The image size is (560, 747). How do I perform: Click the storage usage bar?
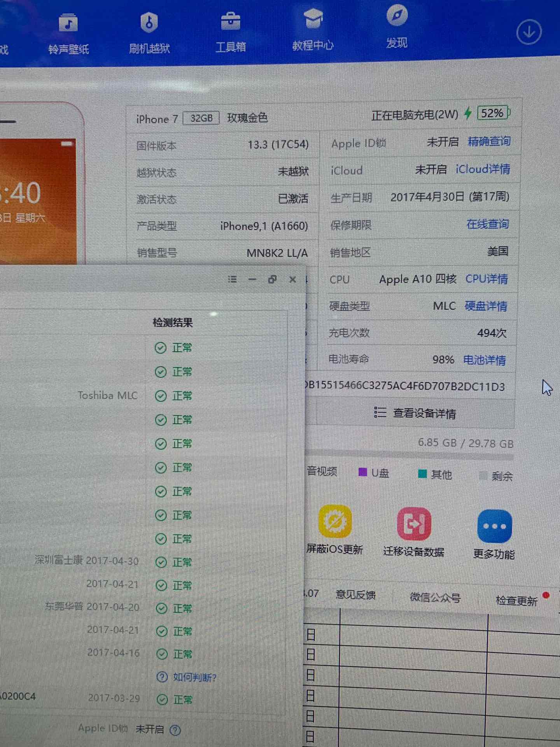tap(409, 456)
